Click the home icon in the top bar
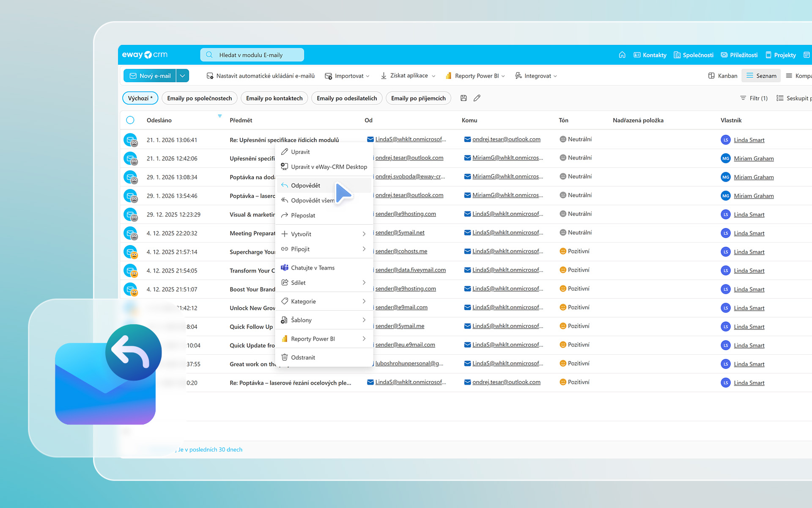 point(622,55)
